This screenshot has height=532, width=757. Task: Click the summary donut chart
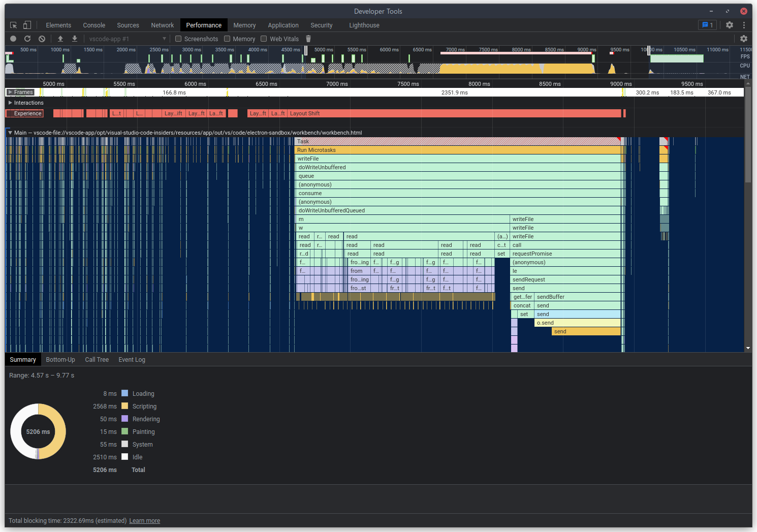38,431
